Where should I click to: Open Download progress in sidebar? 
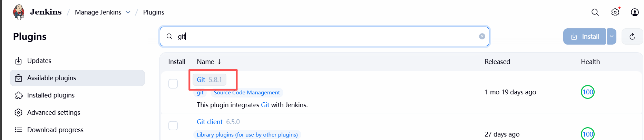coord(55,130)
